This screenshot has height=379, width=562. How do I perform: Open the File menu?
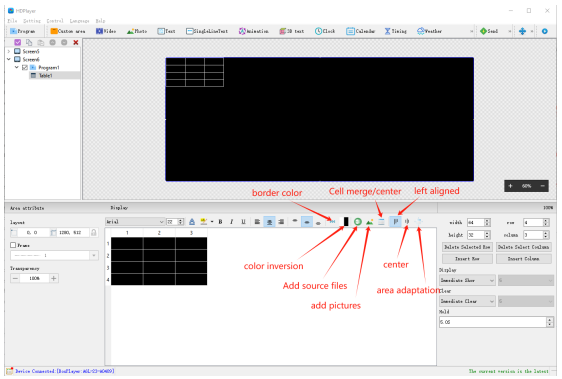12,21
